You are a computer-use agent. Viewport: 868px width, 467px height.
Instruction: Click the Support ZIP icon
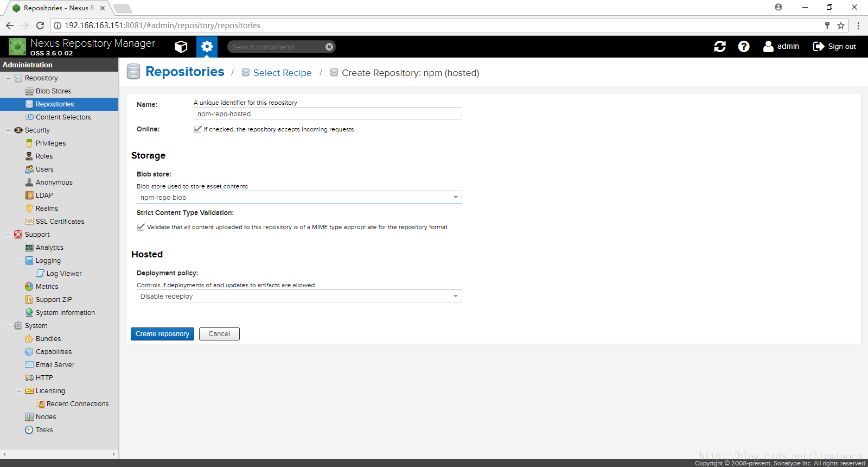pyautogui.click(x=29, y=300)
